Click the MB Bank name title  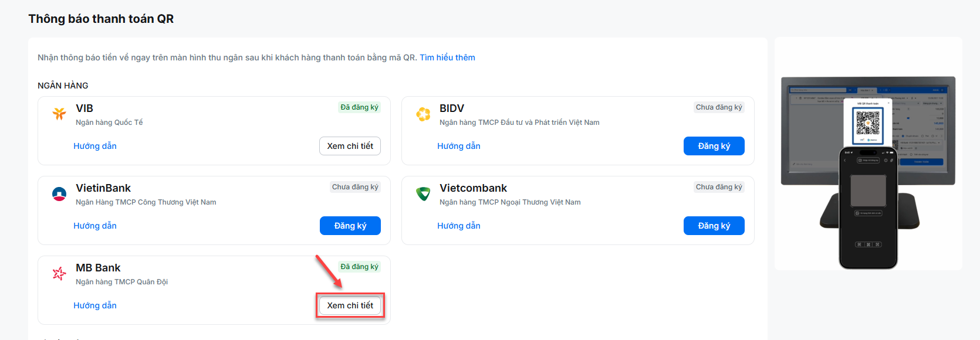pyautogui.click(x=98, y=268)
